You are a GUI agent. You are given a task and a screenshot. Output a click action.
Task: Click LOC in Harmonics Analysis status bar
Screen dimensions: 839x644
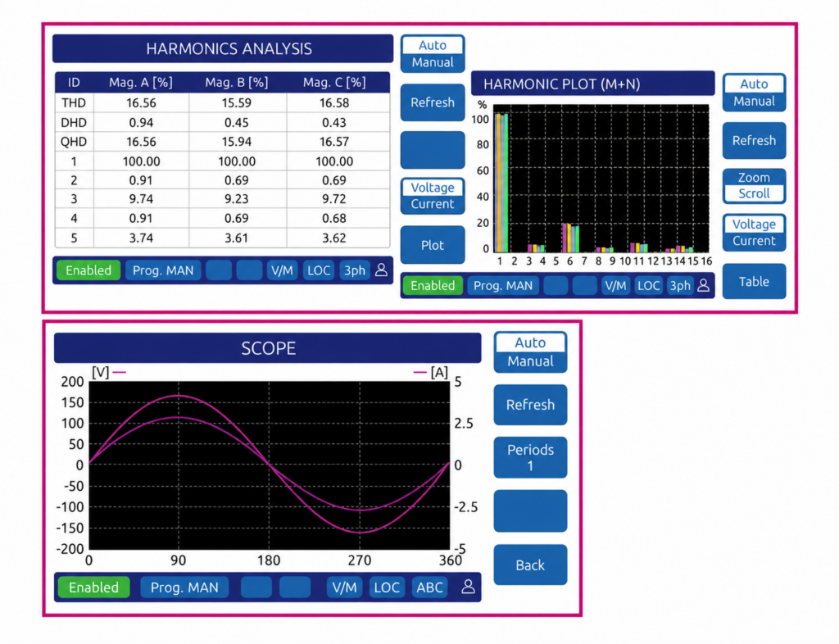[319, 270]
